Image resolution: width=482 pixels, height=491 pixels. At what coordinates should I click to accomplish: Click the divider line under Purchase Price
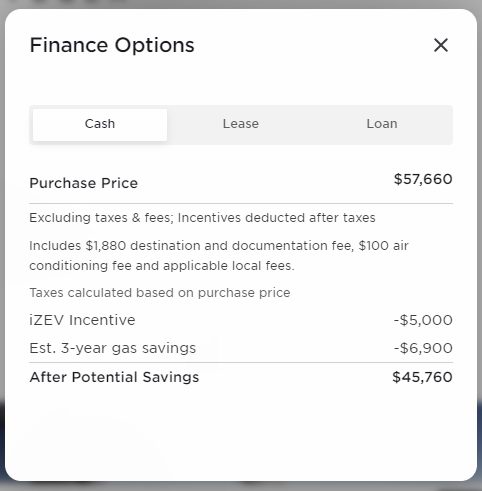241,203
